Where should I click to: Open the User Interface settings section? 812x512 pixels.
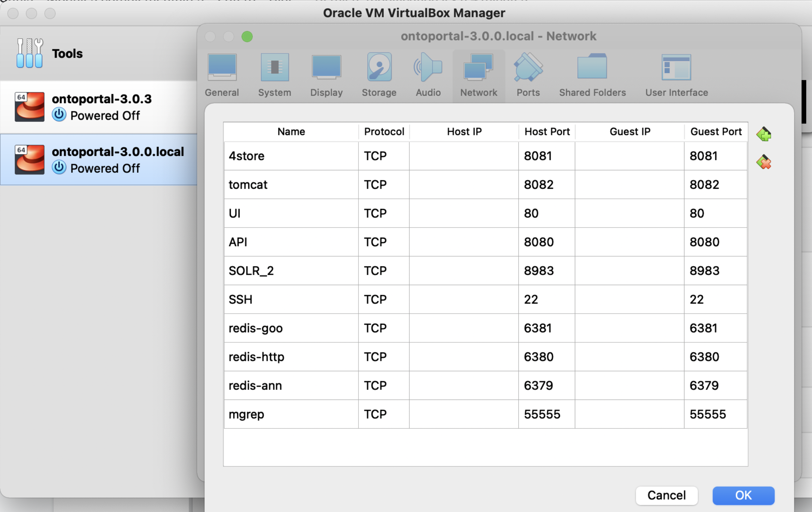tap(676, 76)
